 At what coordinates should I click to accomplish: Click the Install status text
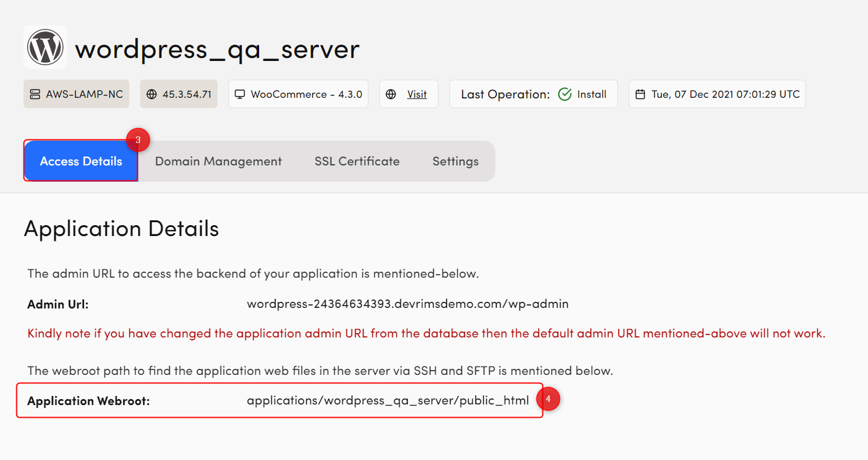[592, 94]
